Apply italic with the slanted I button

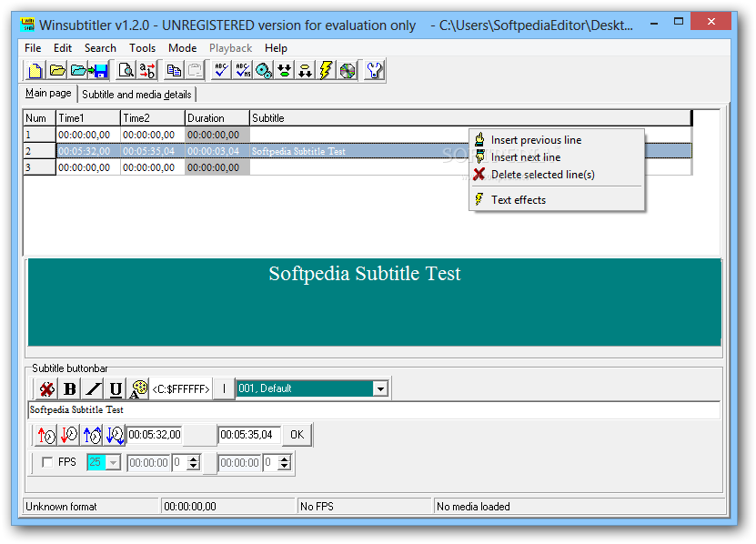(93, 388)
